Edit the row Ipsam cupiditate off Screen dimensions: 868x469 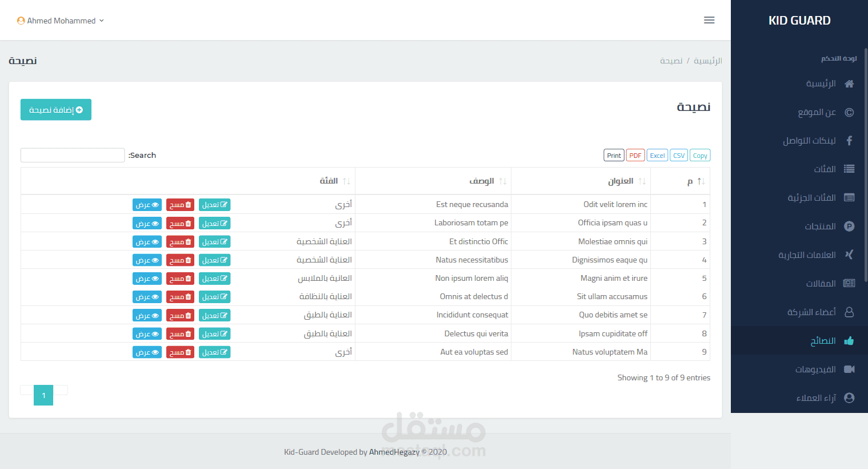pos(214,334)
